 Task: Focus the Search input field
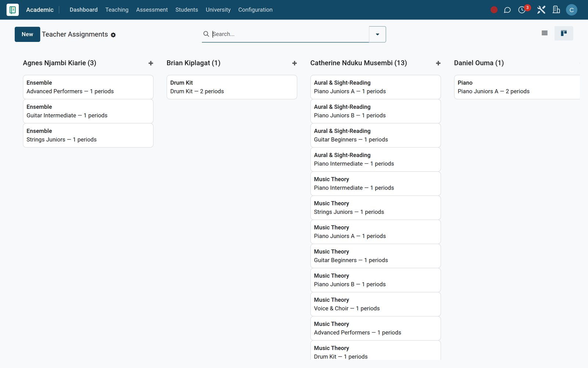[x=290, y=34]
